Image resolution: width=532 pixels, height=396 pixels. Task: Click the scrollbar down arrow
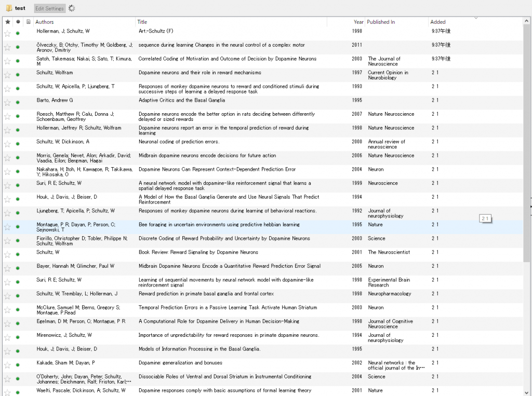tap(526, 392)
